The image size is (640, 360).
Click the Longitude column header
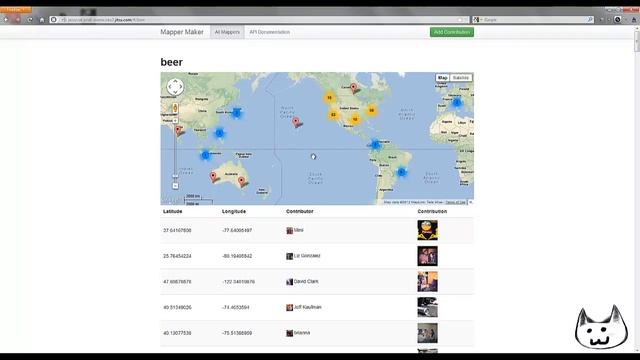234,211
